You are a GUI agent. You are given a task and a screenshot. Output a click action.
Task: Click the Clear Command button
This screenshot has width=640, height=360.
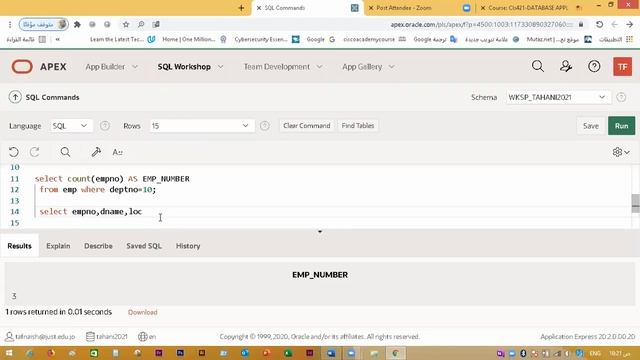(x=307, y=125)
